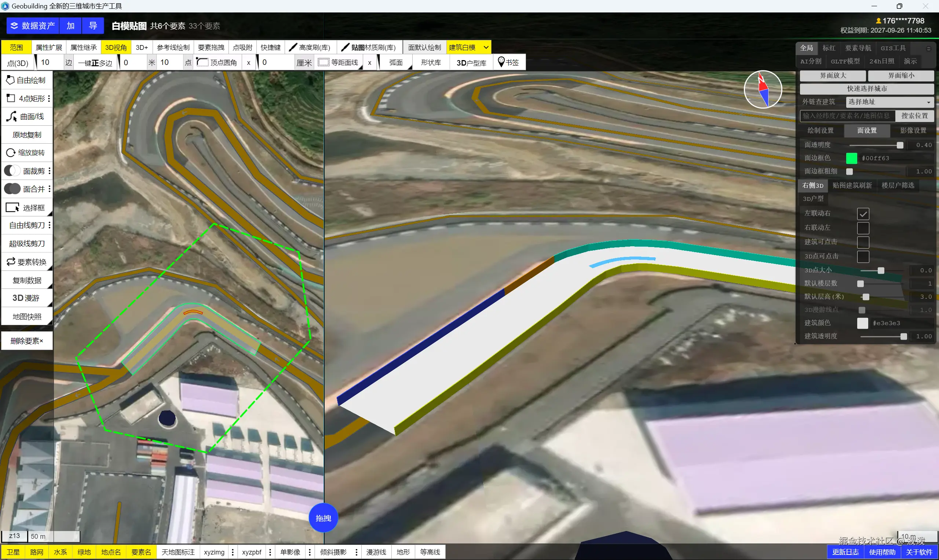Expand the 建筑白模 dropdown
Screen dimensions: 939x560
tap(486, 48)
